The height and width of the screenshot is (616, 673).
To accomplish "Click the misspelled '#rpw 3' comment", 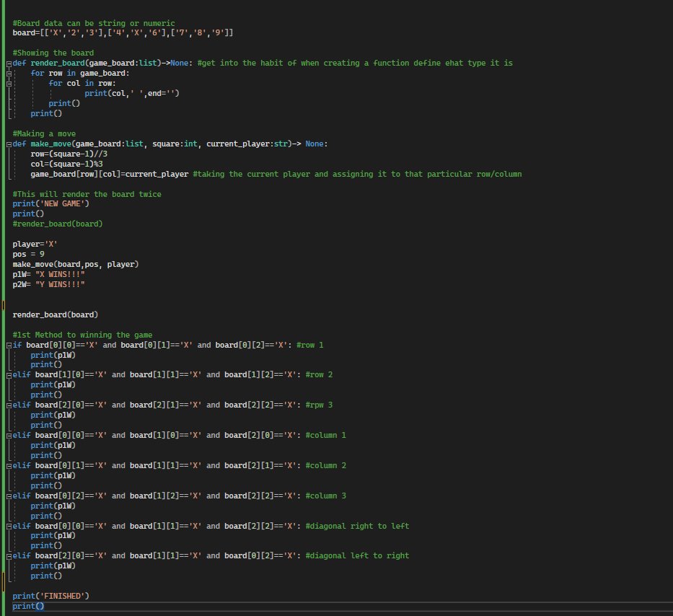I will click(x=319, y=405).
